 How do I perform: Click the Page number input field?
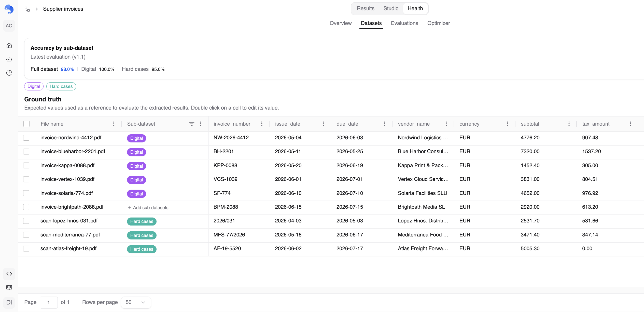[49, 302]
